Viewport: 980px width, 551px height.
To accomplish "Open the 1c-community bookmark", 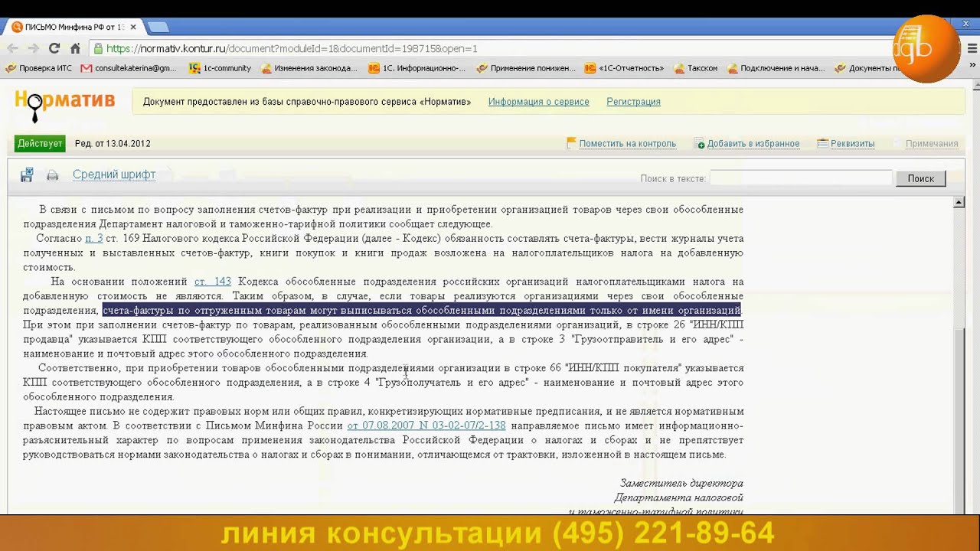I will pyautogui.click(x=220, y=68).
